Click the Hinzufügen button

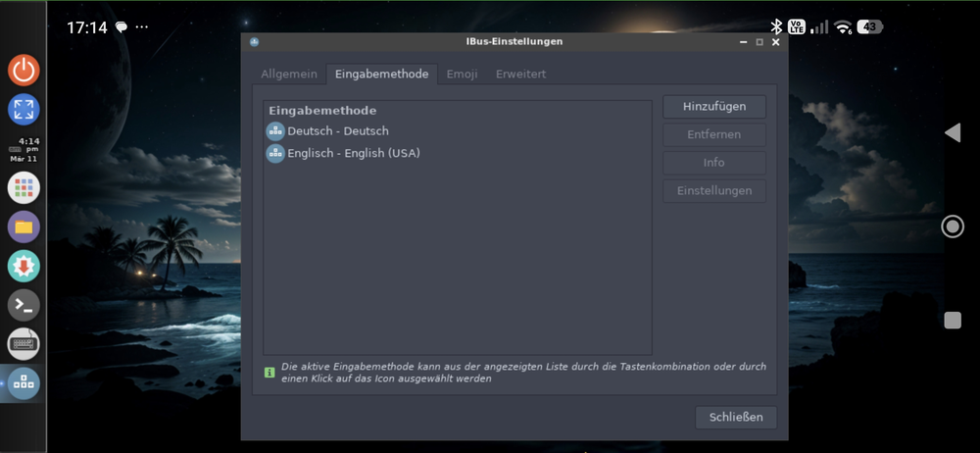pyautogui.click(x=714, y=106)
